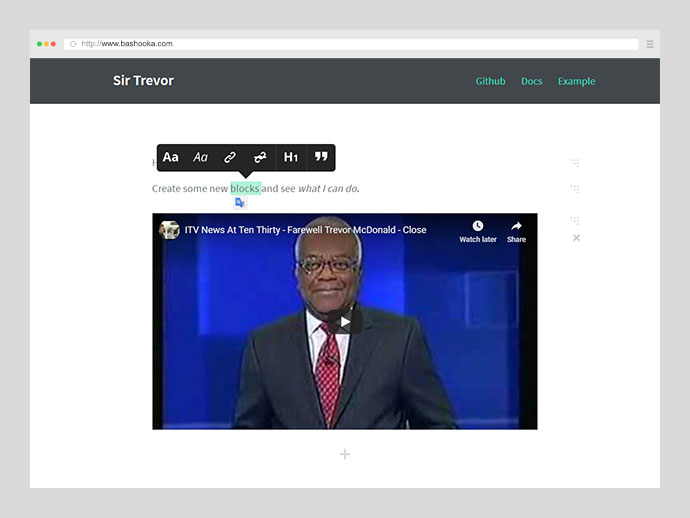Delete the video block with the X icon
690x518 pixels.
pyautogui.click(x=576, y=238)
